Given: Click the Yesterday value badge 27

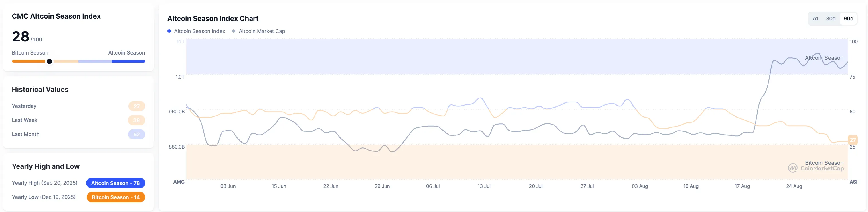Looking at the screenshot, I should (x=137, y=106).
